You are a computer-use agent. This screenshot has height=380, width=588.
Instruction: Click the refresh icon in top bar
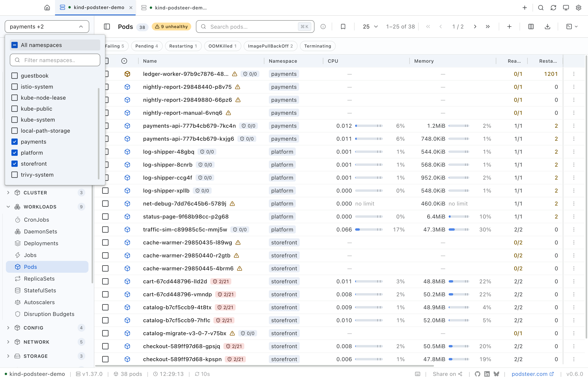(x=553, y=8)
